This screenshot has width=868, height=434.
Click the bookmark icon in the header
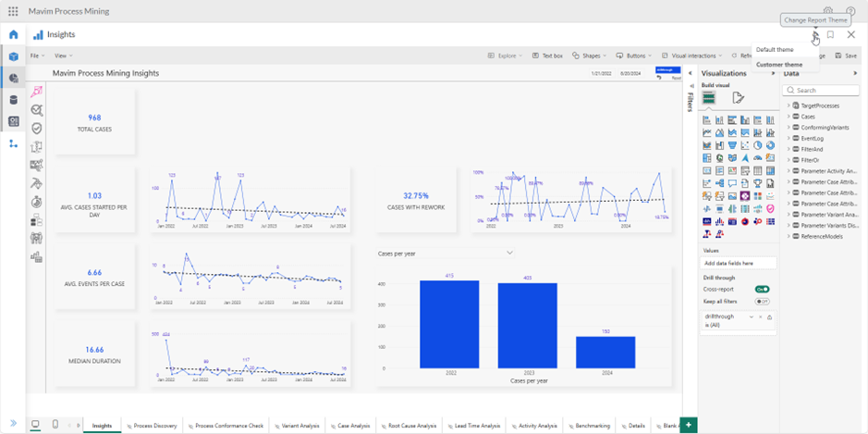click(830, 35)
